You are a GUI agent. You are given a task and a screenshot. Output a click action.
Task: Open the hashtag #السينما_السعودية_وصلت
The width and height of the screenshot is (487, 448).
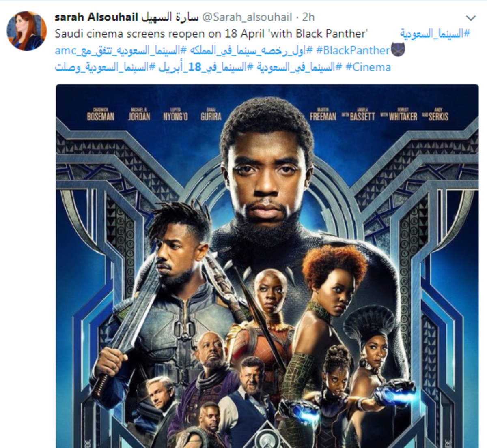(x=101, y=67)
